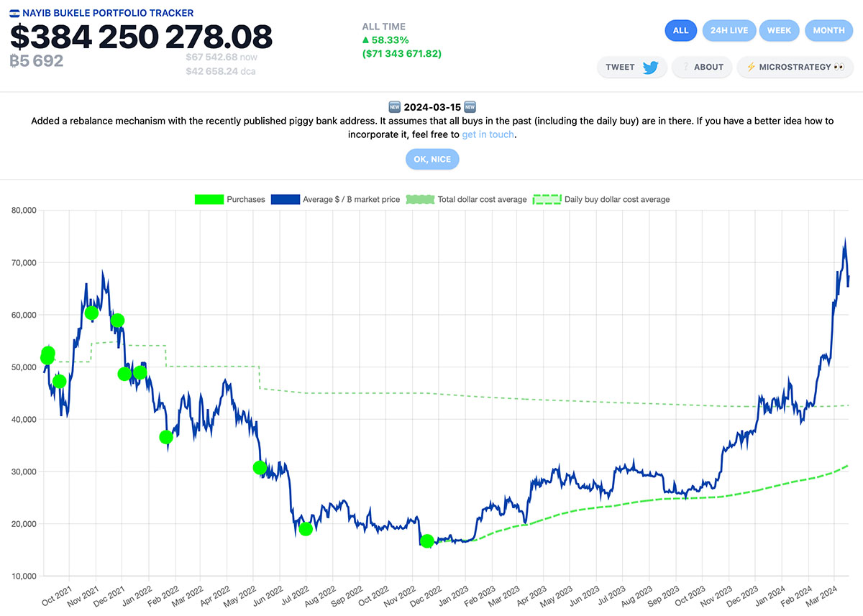
Task: Click the ($71 343 671.82) profit figure
Action: click(402, 54)
